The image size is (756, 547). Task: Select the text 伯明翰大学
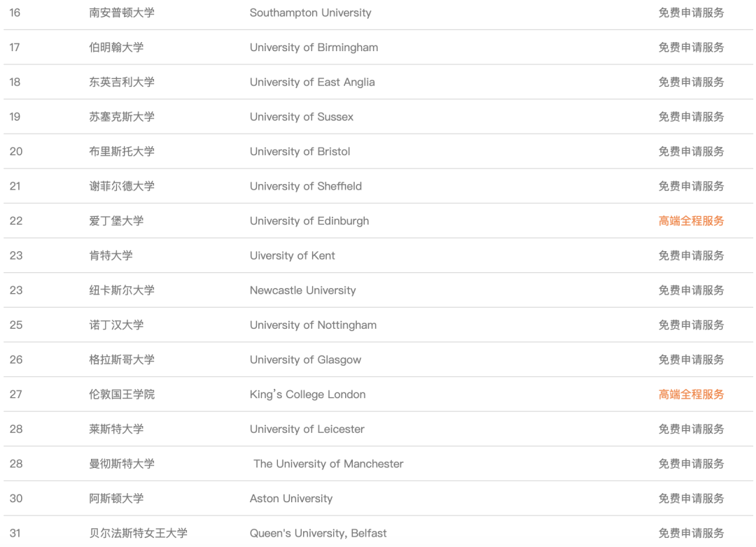[x=116, y=48]
